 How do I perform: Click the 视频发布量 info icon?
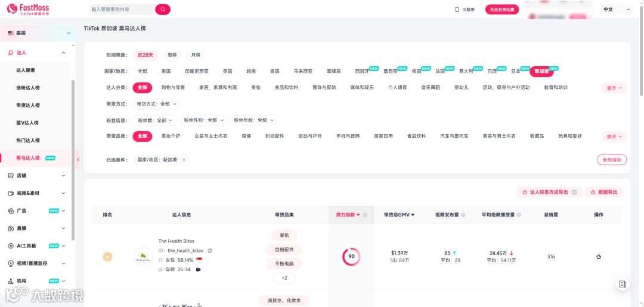point(463,215)
